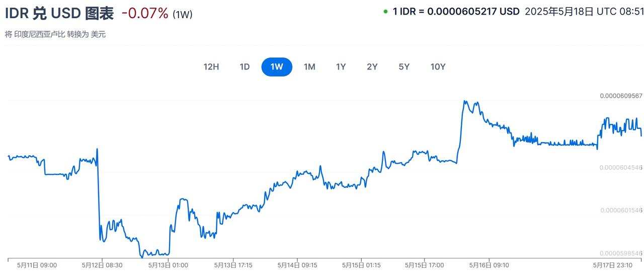Click the green live status dot
Image resolution: width=644 pixels, height=272 pixels.
[385, 12]
